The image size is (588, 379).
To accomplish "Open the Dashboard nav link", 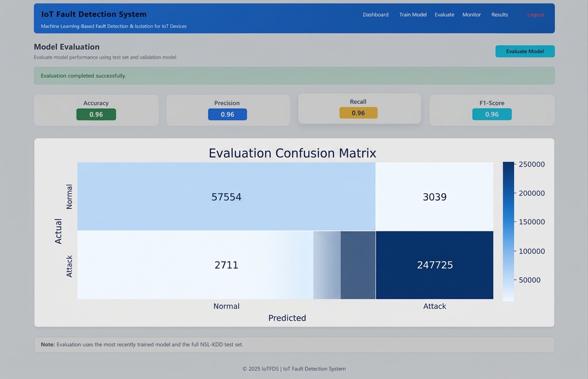I will 375,15.
